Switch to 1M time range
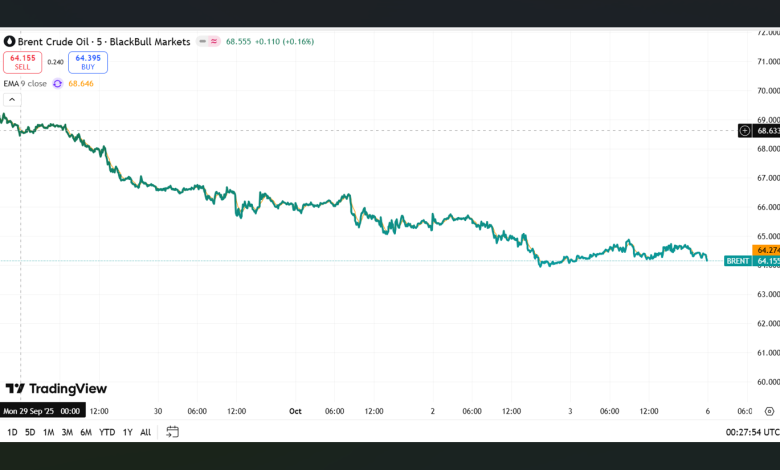 tap(48, 432)
